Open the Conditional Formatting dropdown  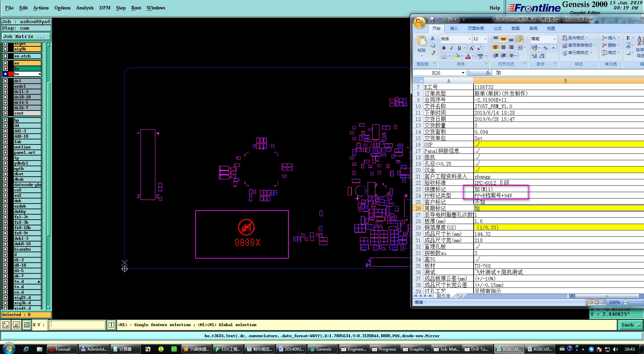pos(575,38)
